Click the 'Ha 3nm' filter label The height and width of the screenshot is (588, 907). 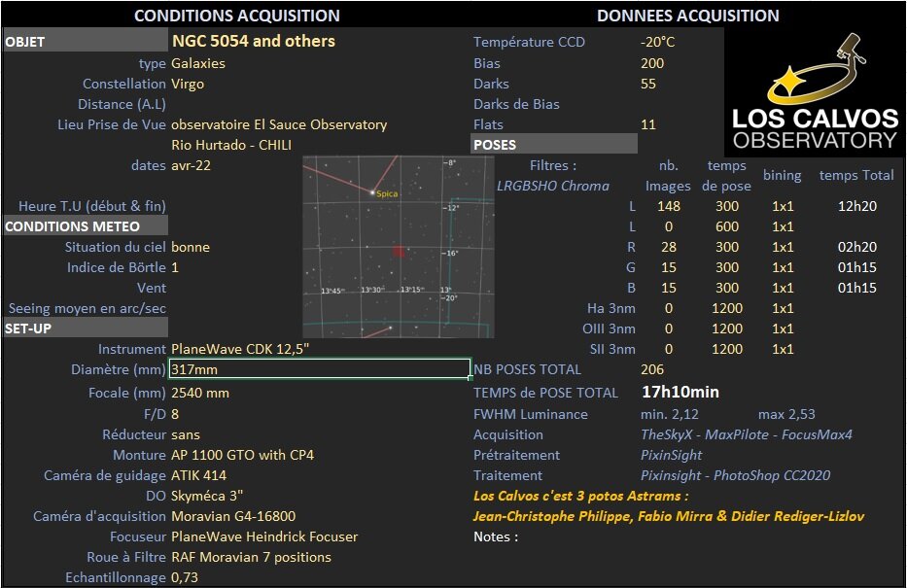tap(610, 308)
